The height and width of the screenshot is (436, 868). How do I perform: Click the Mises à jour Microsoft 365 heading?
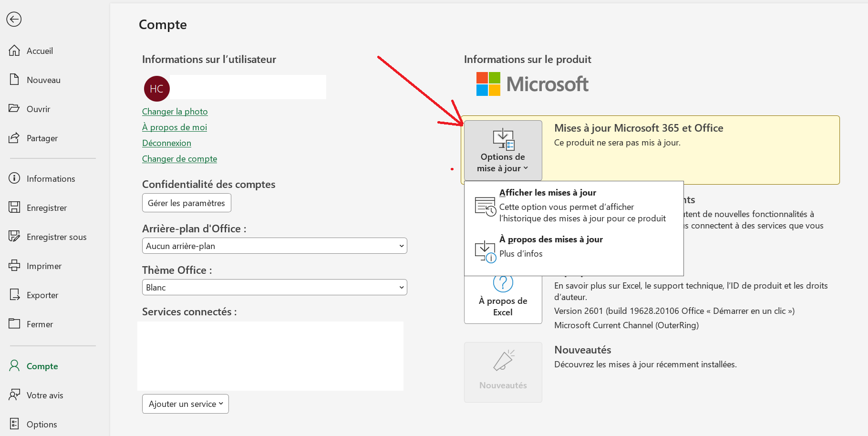639,128
